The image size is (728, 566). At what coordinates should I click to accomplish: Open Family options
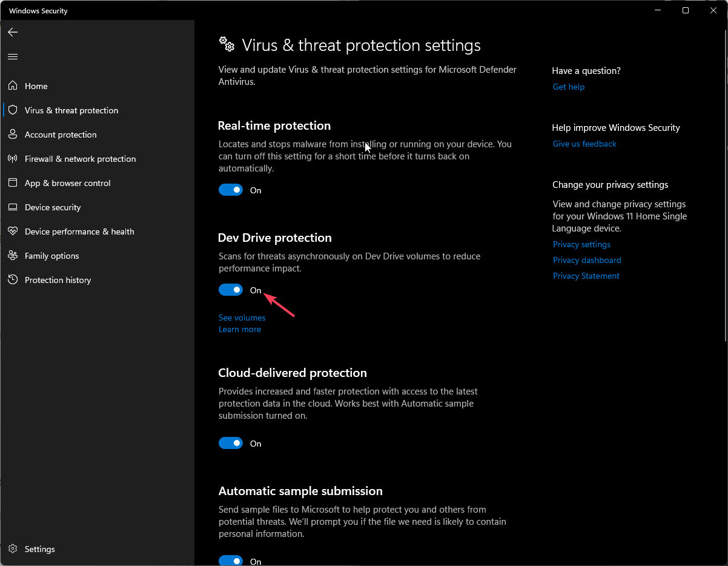[51, 255]
